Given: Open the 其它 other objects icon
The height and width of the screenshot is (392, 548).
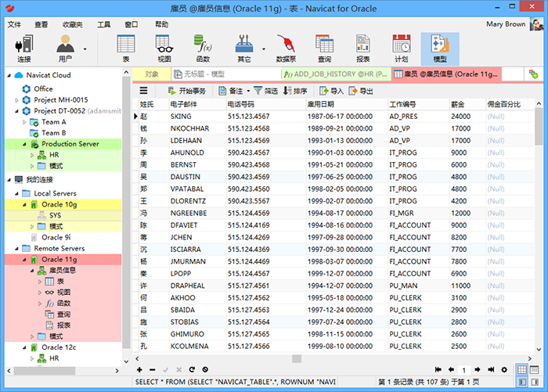Looking at the screenshot, I should coord(244,49).
